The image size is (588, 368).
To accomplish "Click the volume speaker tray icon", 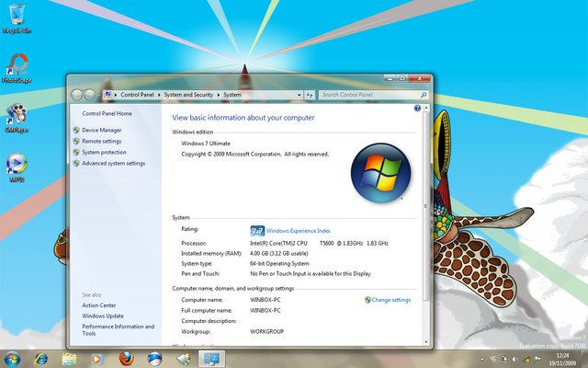I will pyautogui.click(x=515, y=360).
